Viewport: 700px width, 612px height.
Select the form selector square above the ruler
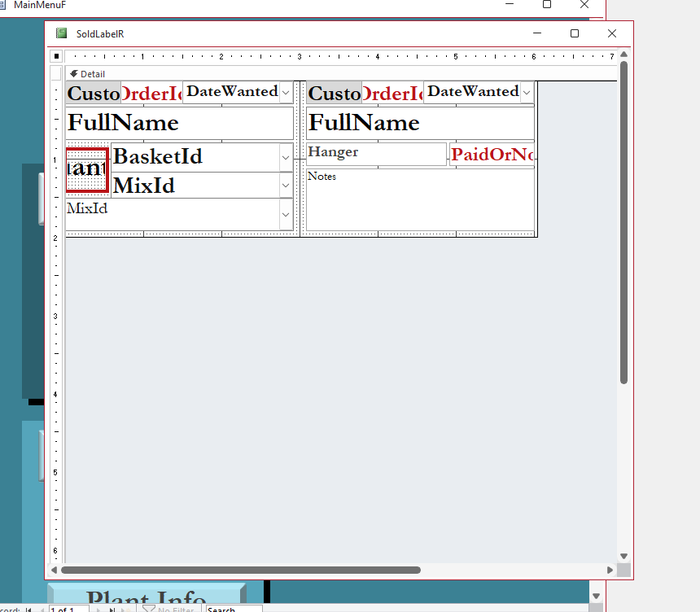coord(56,55)
